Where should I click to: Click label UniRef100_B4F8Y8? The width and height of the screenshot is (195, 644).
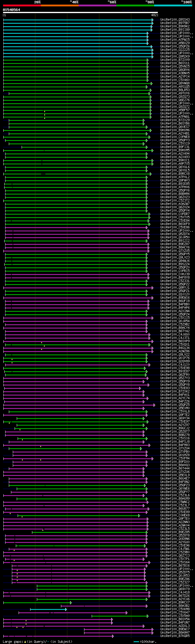(x=175, y=278)
